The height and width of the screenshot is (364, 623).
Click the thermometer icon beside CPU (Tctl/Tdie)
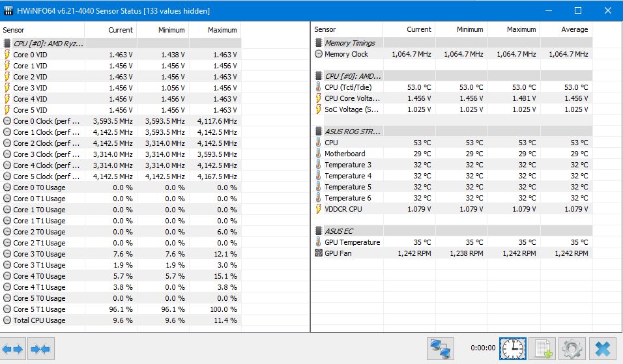coord(318,87)
